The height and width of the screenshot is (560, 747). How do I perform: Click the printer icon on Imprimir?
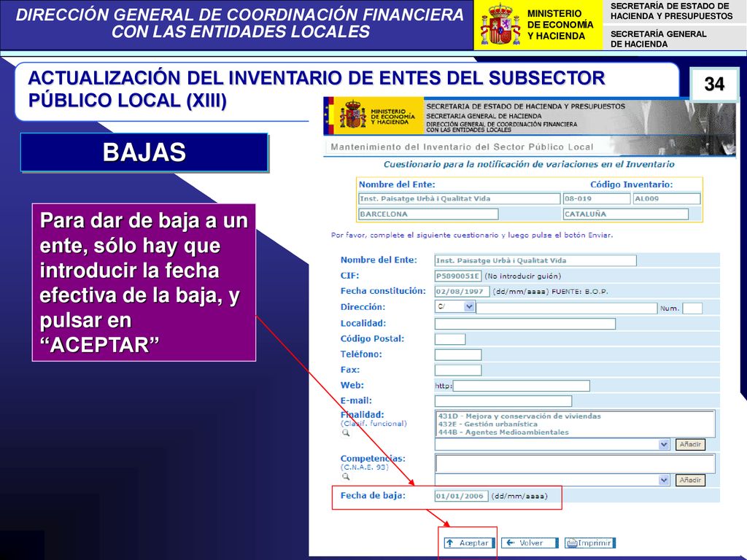571,542
